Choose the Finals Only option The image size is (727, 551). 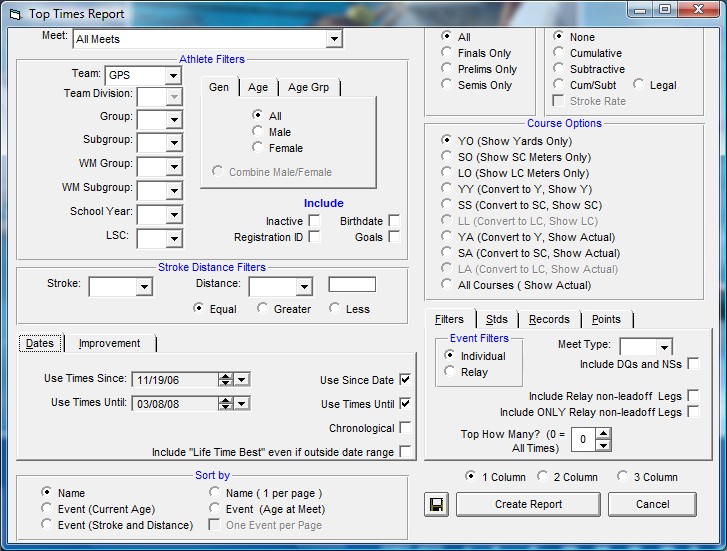point(447,53)
